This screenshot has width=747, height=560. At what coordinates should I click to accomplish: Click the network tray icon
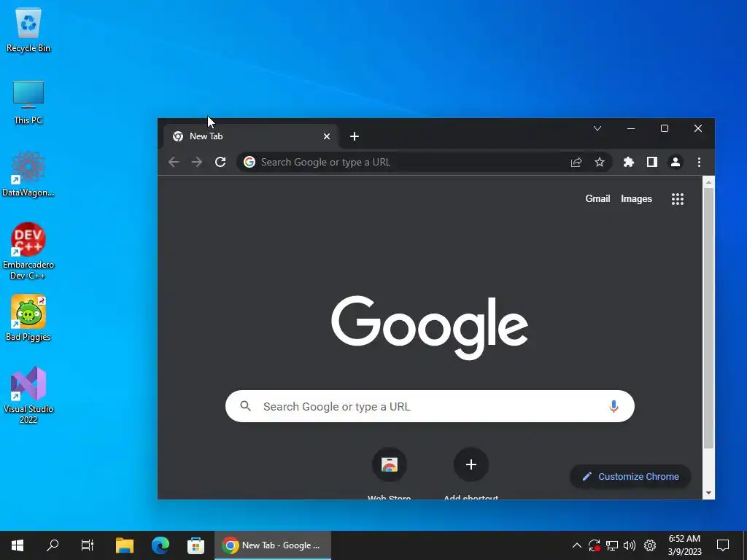pyautogui.click(x=612, y=545)
